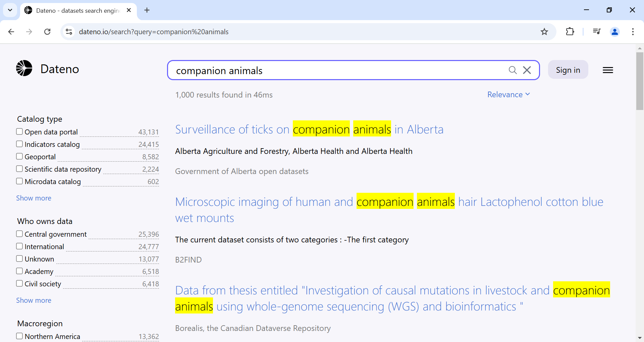Select the Dateno browser tab
Viewport: 644px width, 342px height.
pos(78,10)
